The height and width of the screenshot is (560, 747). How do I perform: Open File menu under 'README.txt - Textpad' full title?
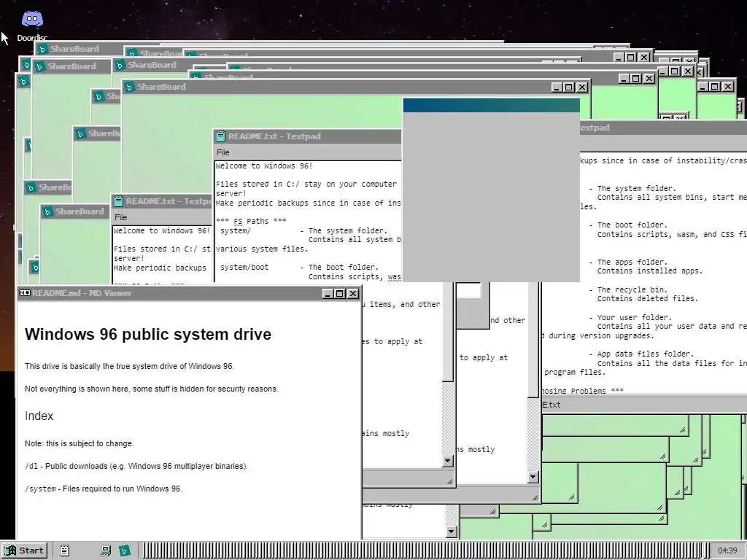coord(223,152)
